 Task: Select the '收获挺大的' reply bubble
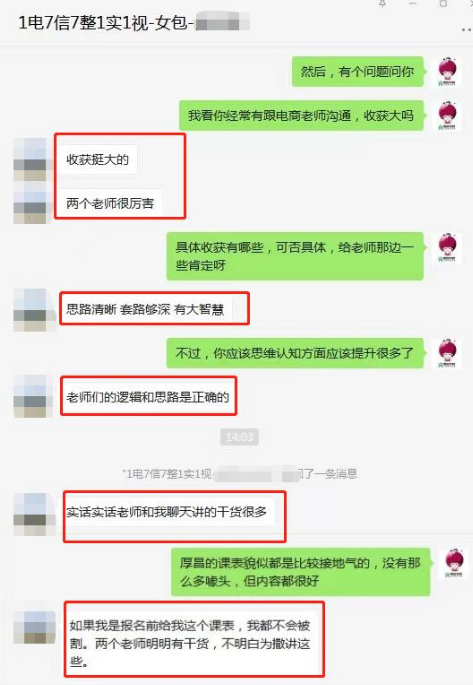point(98,159)
